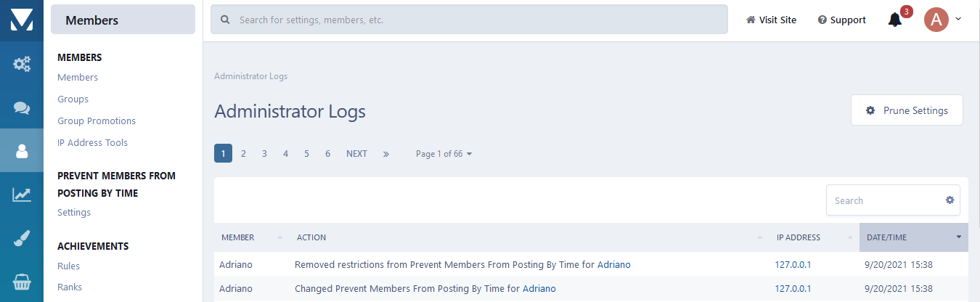Image resolution: width=980 pixels, height=302 pixels.
Task: Sort logs by Date/Time column
Action: coord(913,237)
